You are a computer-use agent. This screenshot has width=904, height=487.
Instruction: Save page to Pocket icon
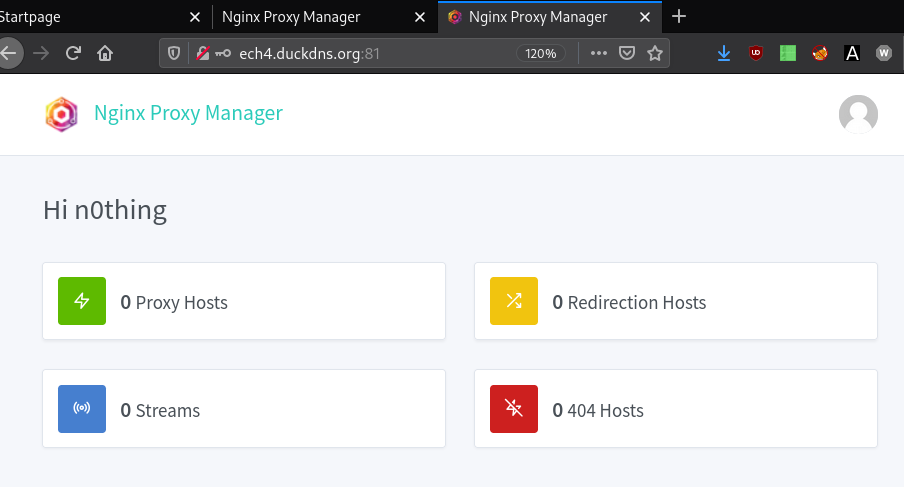(627, 54)
